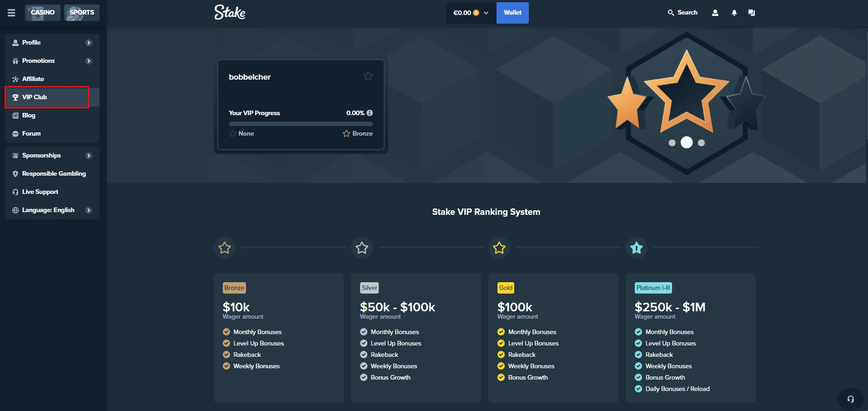
Task: Click the Platinum tier star icon
Action: point(636,248)
